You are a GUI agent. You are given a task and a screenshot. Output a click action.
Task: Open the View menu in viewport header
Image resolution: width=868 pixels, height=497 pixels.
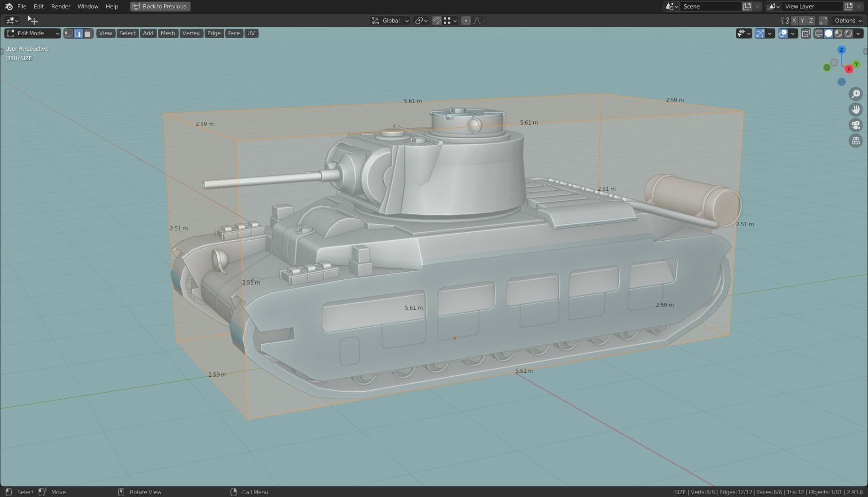click(x=105, y=33)
